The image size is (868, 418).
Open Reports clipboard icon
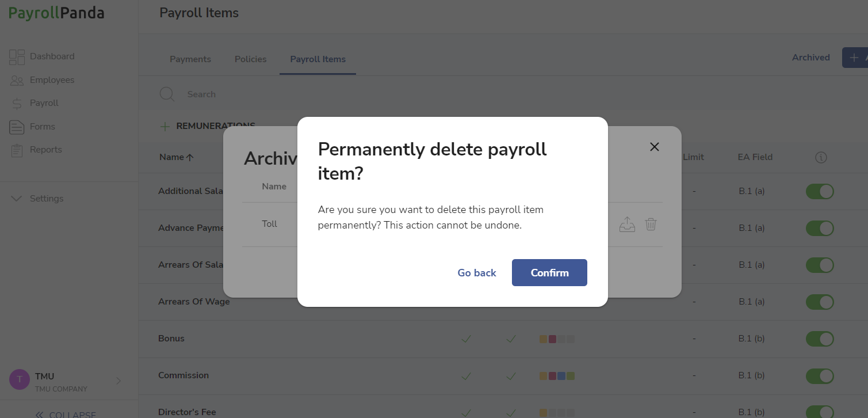coord(17,150)
